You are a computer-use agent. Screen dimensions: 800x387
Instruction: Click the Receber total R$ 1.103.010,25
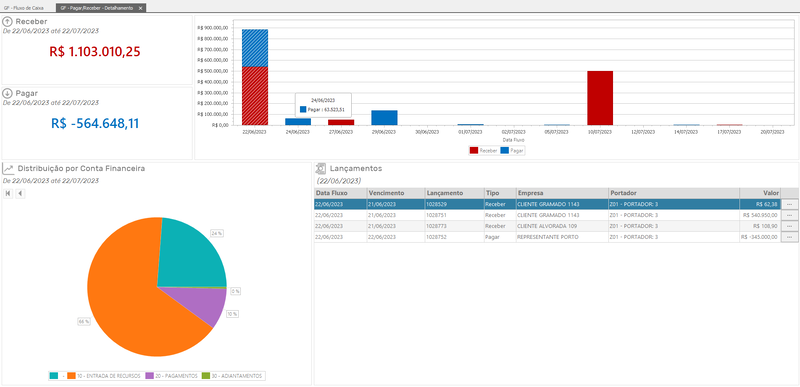tap(95, 51)
